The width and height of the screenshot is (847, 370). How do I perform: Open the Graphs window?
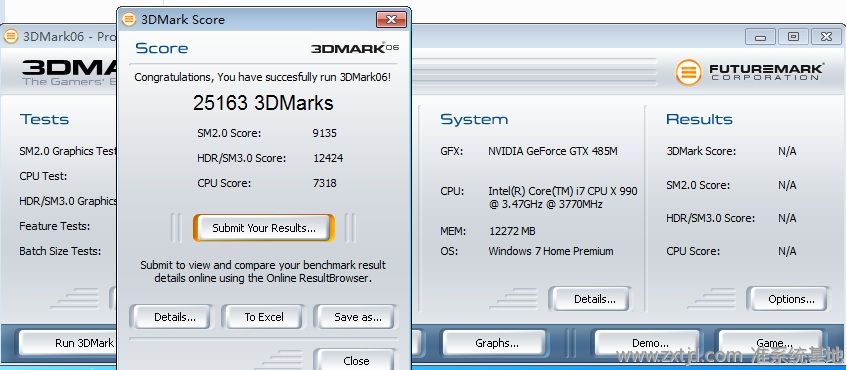(x=496, y=343)
